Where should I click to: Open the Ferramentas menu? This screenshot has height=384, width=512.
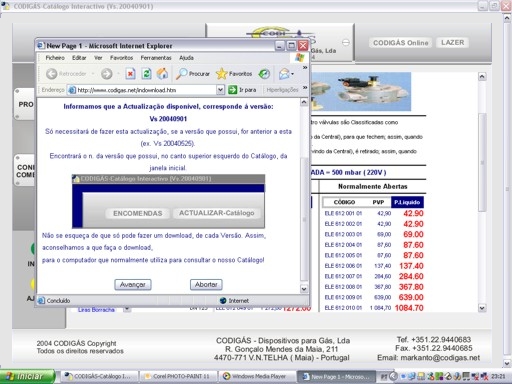click(x=156, y=58)
